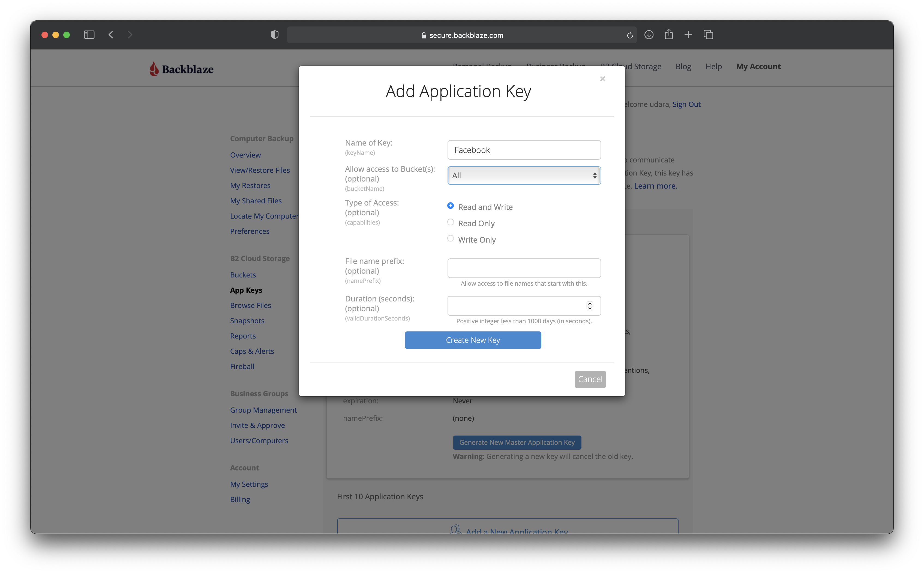Cancel the Add Application Key dialog
Viewport: 924px width, 574px height.
590,379
